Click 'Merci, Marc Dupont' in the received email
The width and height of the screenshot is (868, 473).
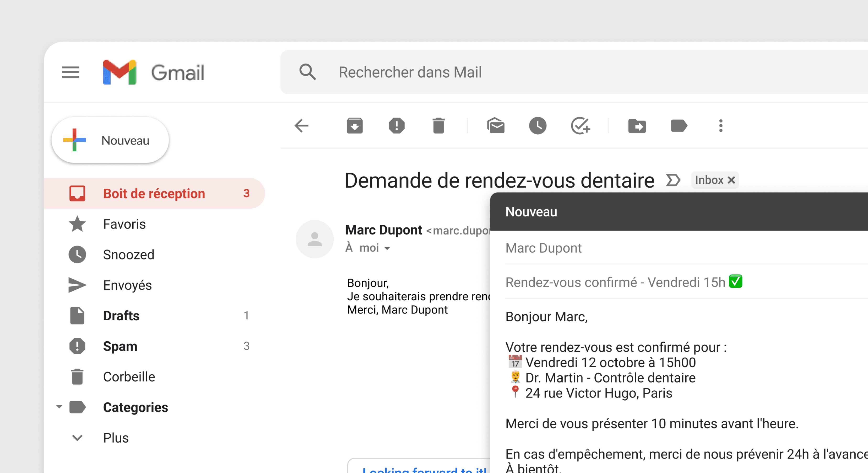coord(397,310)
